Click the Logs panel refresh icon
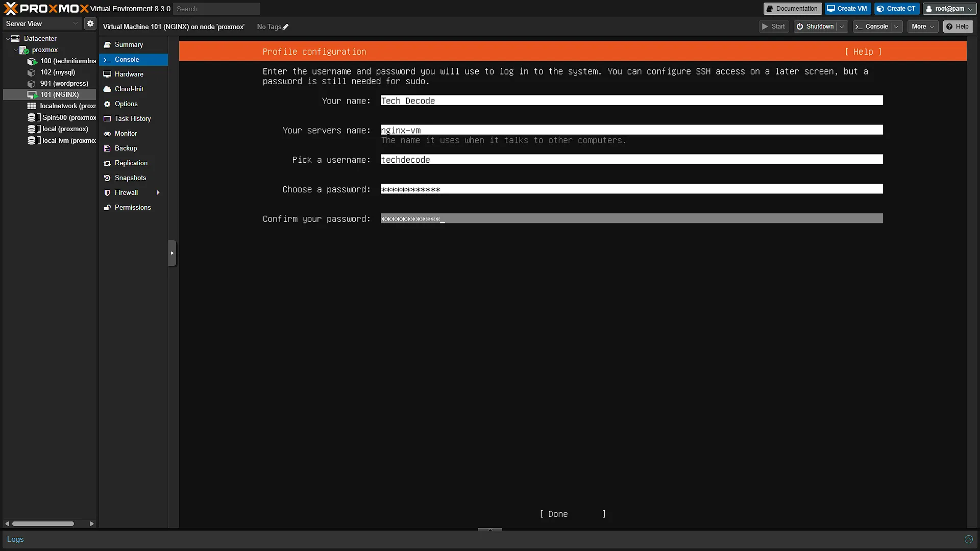This screenshot has height=551, width=980. [x=968, y=539]
